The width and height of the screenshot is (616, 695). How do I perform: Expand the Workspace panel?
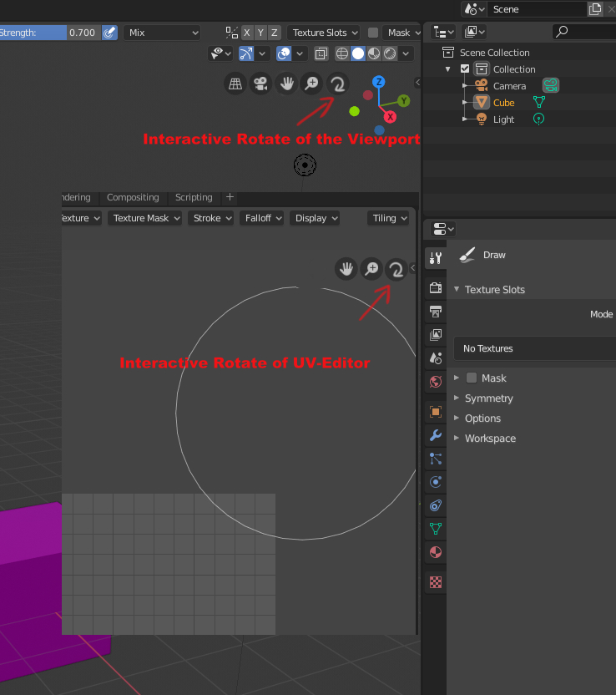(x=457, y=438)
